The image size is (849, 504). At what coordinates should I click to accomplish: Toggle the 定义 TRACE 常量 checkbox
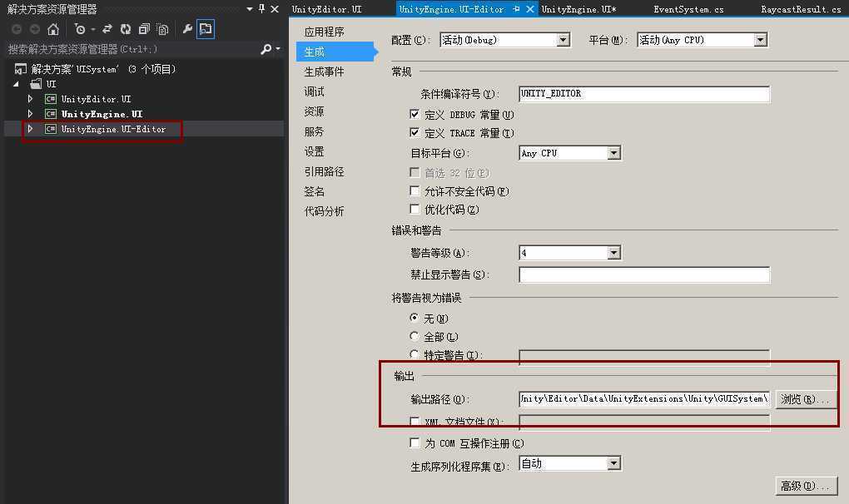415,132
